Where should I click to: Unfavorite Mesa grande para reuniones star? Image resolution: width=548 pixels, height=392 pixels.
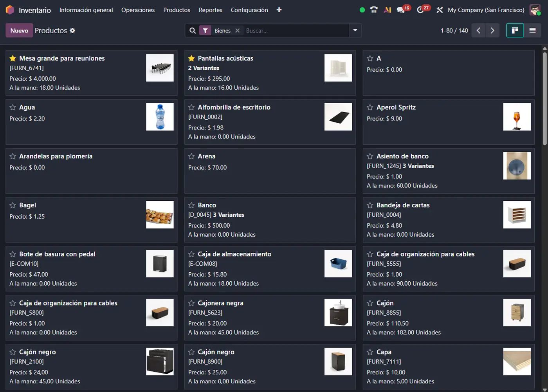[x=13, y=58]
